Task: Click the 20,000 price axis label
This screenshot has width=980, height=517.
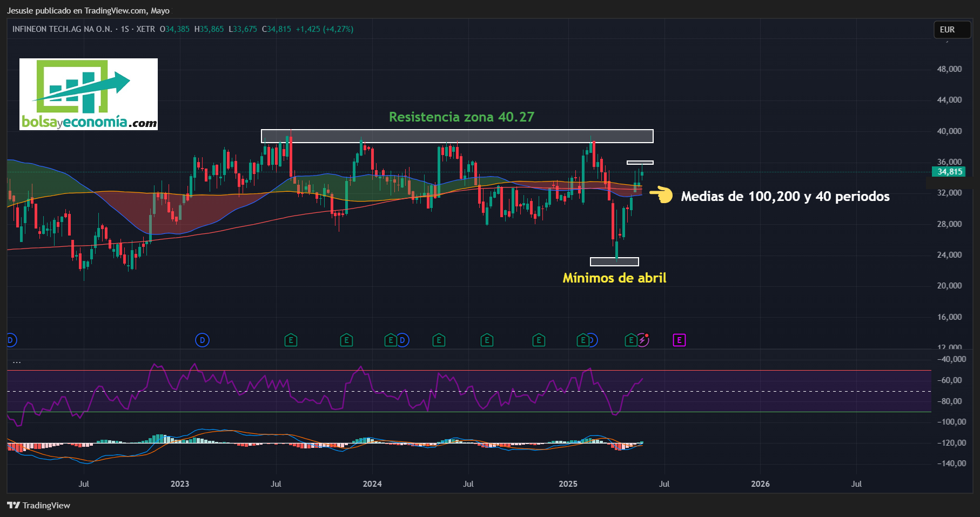Action: tap(949, 286)
